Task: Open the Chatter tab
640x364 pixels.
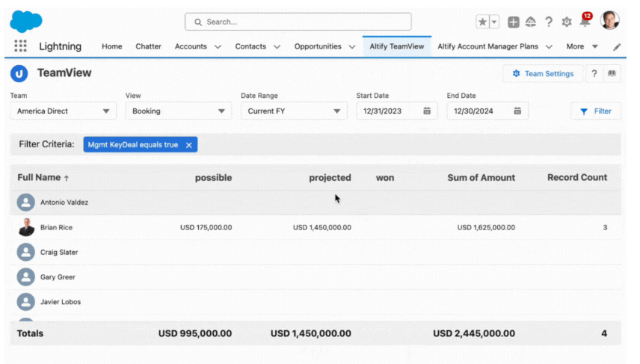Action: pos(148,46)
